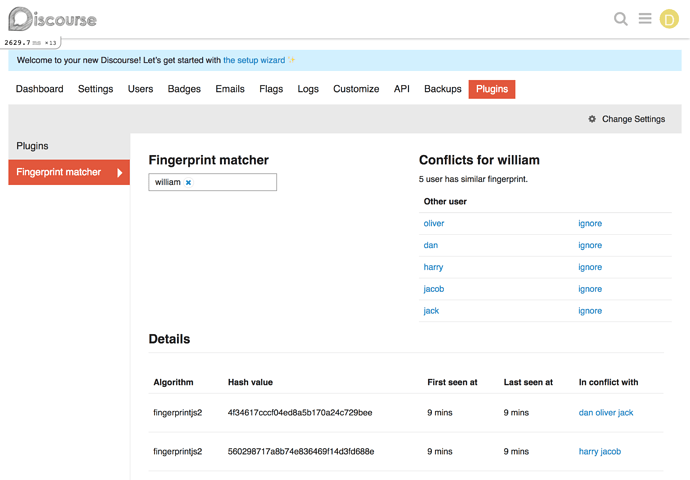Image resolution: width=690 pixels, height=480 pixels.
Task: Open the search magnifier icon
Action: click(620, 19)
